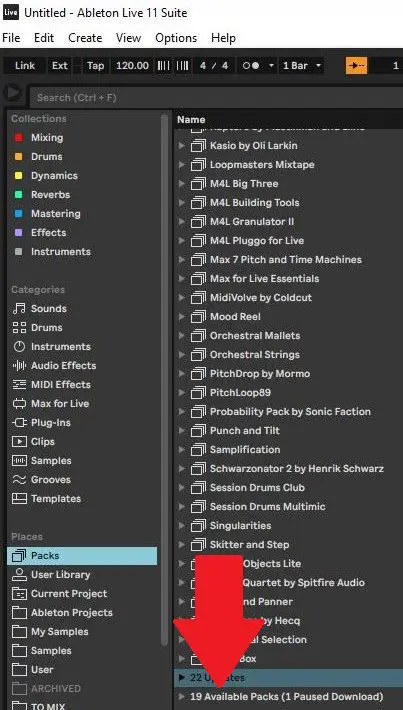Click the Search browser field
Image resolution: width=403 pixels, height=710 pixels.
(x=216, y=97)
